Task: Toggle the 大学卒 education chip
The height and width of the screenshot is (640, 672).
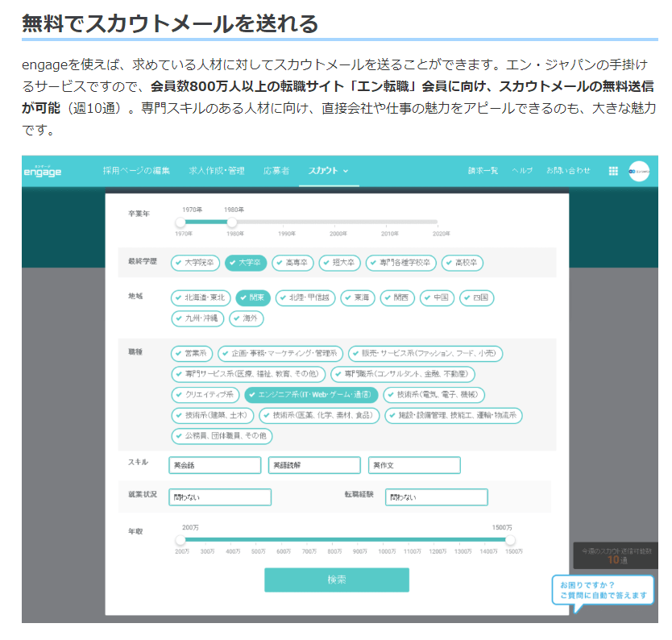Action: click(x=245, y=263)
